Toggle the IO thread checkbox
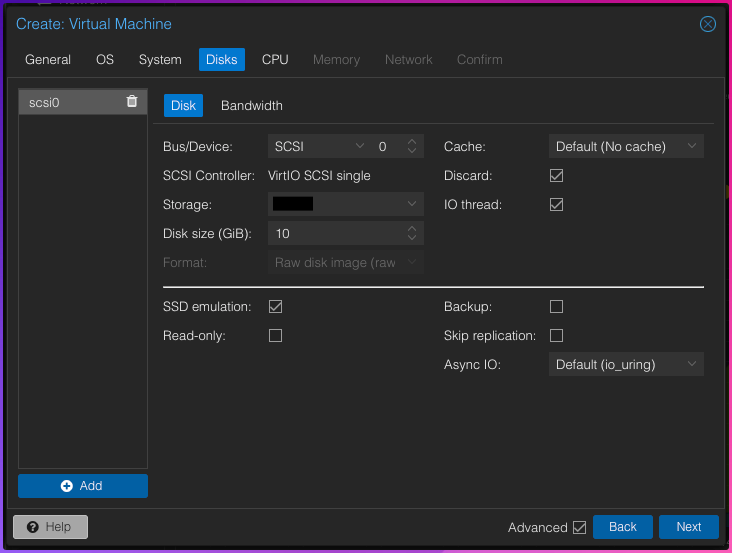This screenshot has height=553, width=732. pos(557,205)
